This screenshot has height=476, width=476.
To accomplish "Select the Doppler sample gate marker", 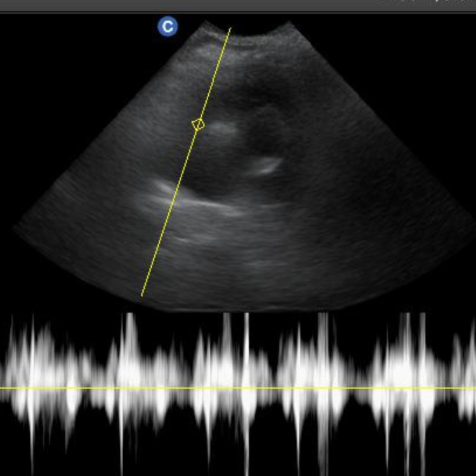I will tap(198, 125).
